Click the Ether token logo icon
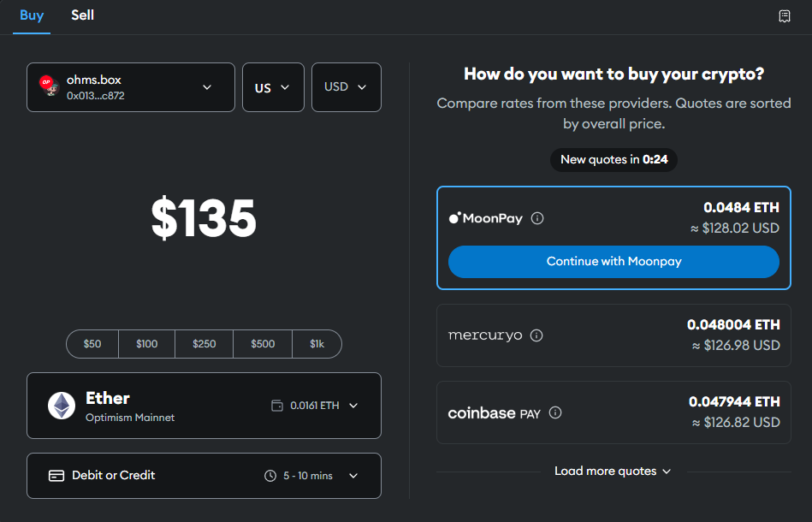This screenshot has width=812, height=522. pos(61,406)
